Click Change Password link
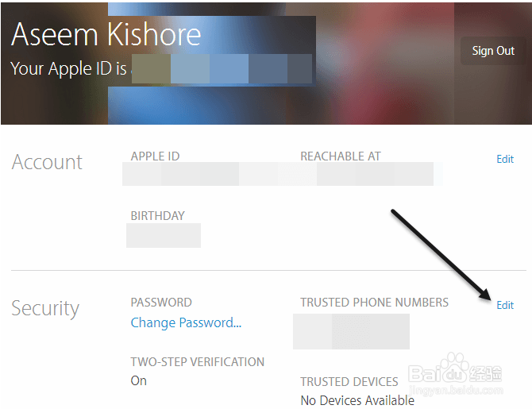The height and width of the screenshot is (409, 532). [x=186, y=322]
